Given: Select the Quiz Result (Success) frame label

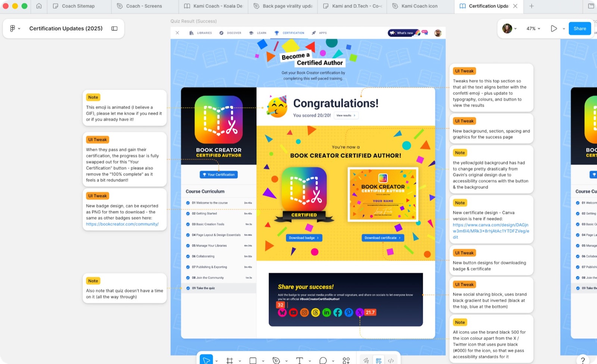Looking at the screenshot, I should click(x=194, y=21).
